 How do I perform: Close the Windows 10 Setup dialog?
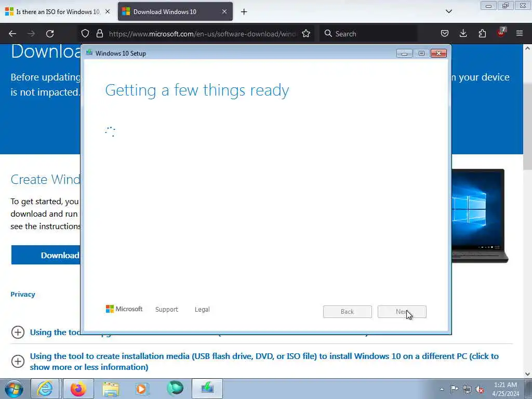pyautogui.click(x=438, y=54)
